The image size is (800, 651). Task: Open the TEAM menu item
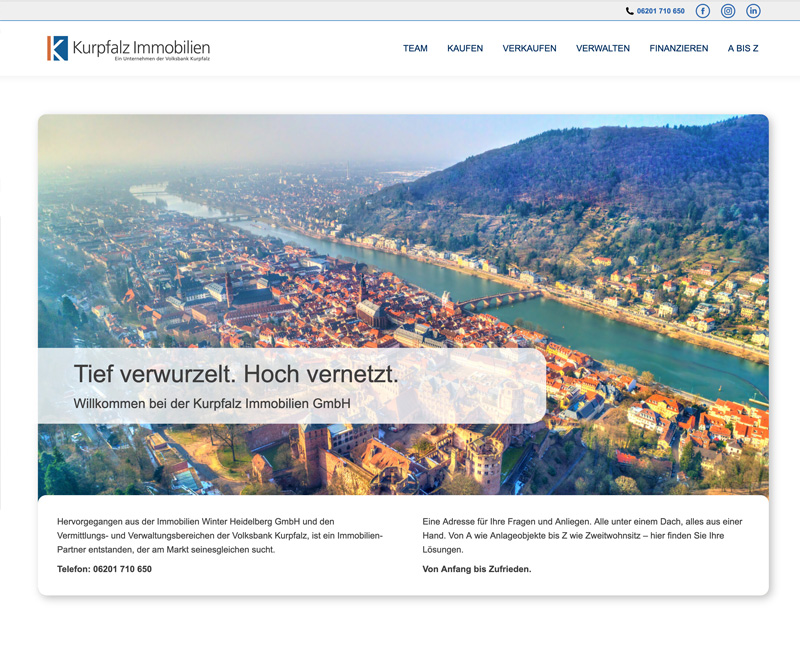point(415,48)
